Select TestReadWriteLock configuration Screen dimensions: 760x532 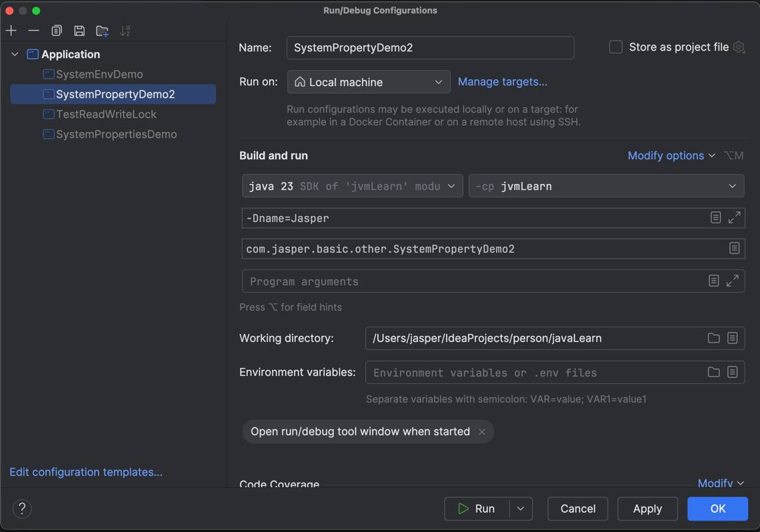coord(106,115)
